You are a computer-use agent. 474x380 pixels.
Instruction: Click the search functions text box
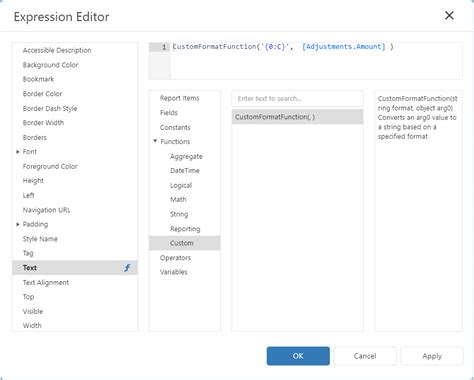coord(297,99)
